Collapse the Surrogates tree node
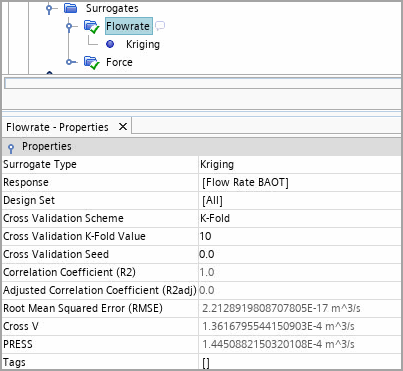This screenshot has height=371, width=403. (49, 8)
